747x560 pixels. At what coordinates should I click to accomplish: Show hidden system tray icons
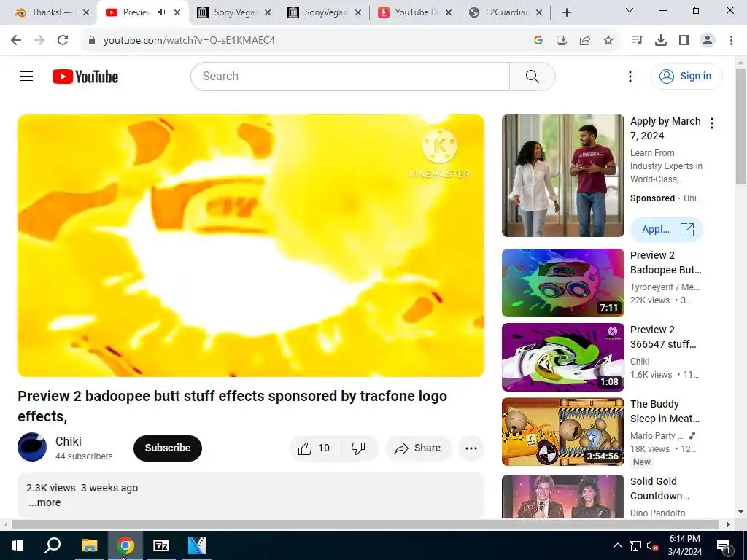tap(617, 545)
